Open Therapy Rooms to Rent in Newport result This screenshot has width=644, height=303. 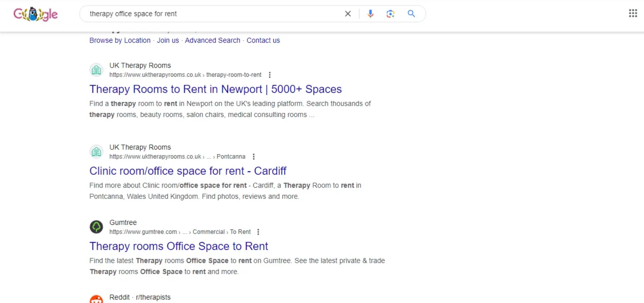click(216, 89)
